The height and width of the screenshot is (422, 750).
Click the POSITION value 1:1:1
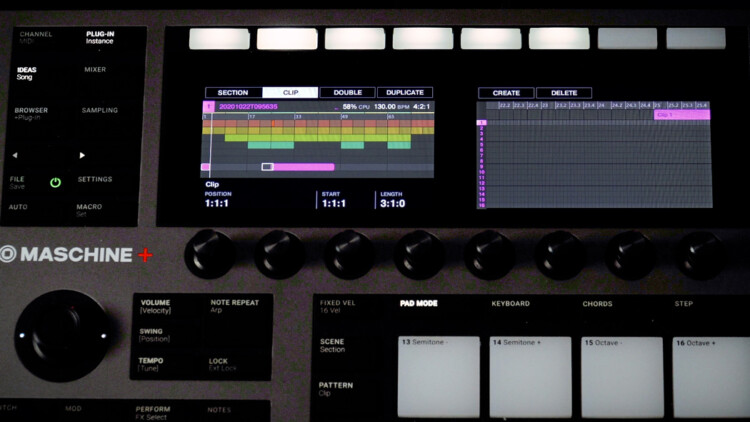(217, 203)
